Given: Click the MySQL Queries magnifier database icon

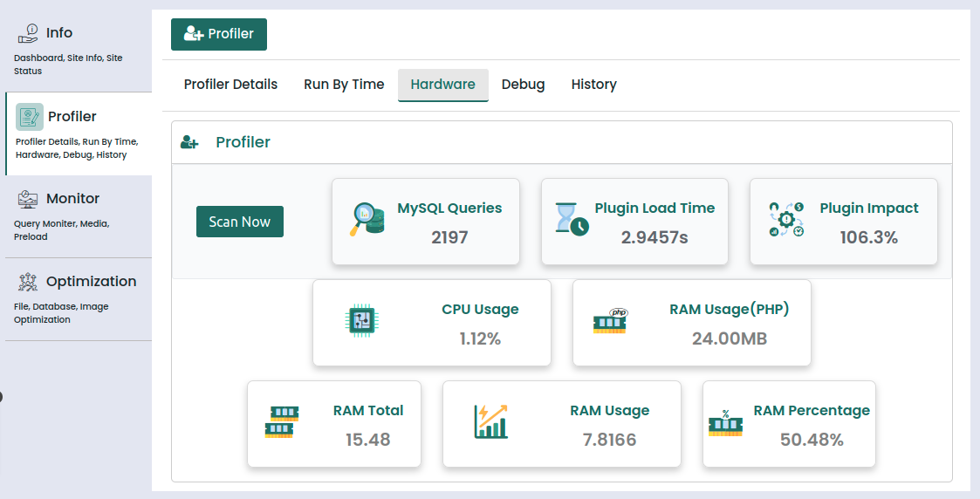Looking at the screenshot, I should click(367, 219).
